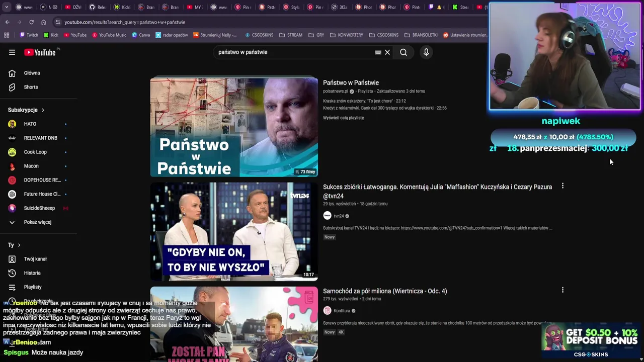644x362 pixels.
Task: Open tvn24 channel name link
Action: click(x=339, y=216)
